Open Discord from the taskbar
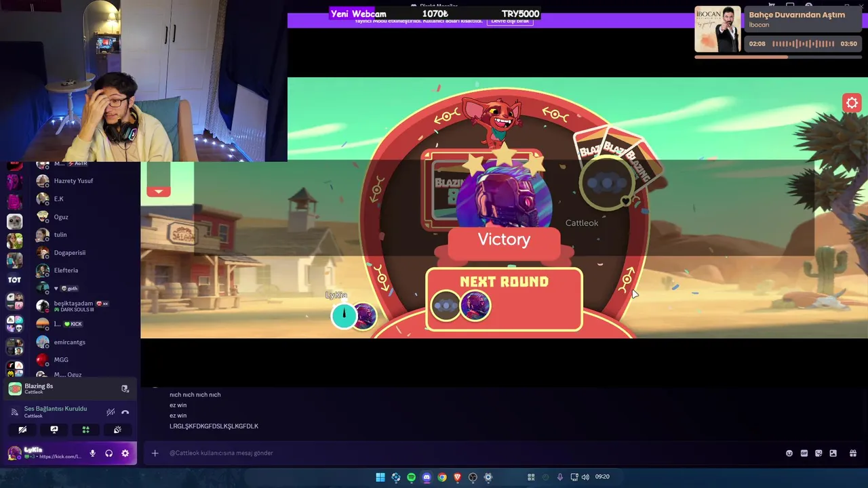 coord(427,477)
